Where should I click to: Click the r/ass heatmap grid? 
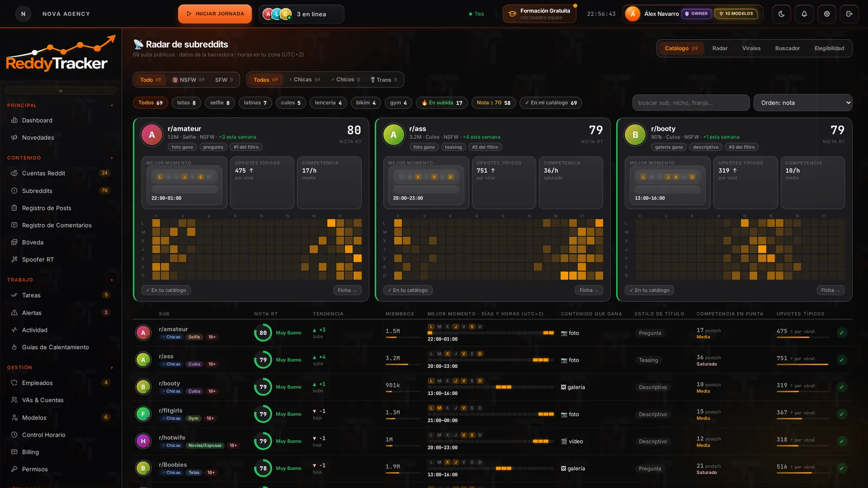(x=498, y=249)
